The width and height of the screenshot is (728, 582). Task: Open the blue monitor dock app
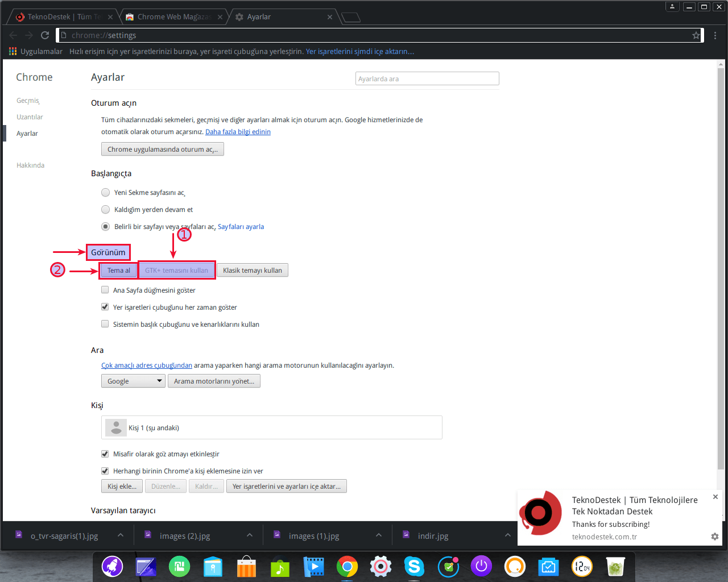point(549,566)
